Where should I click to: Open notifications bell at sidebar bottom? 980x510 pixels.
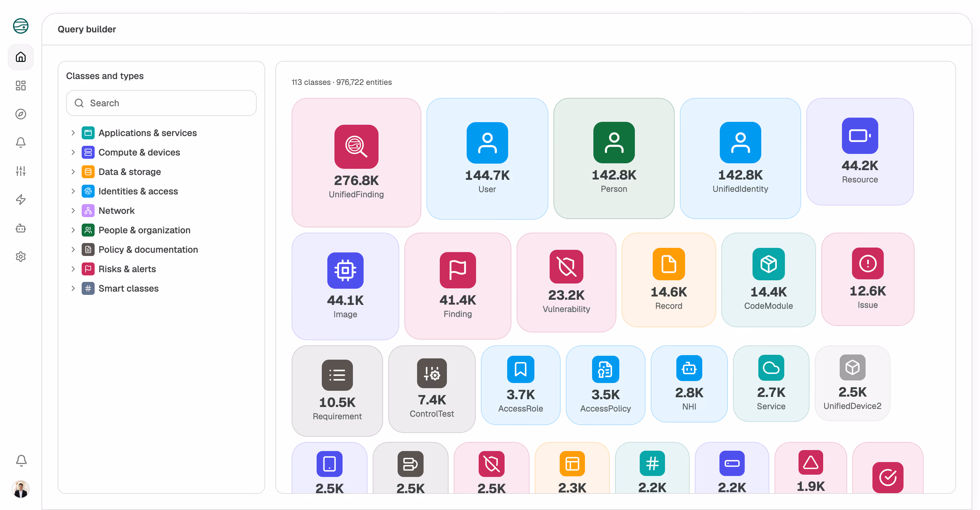[x=21, y=460]
